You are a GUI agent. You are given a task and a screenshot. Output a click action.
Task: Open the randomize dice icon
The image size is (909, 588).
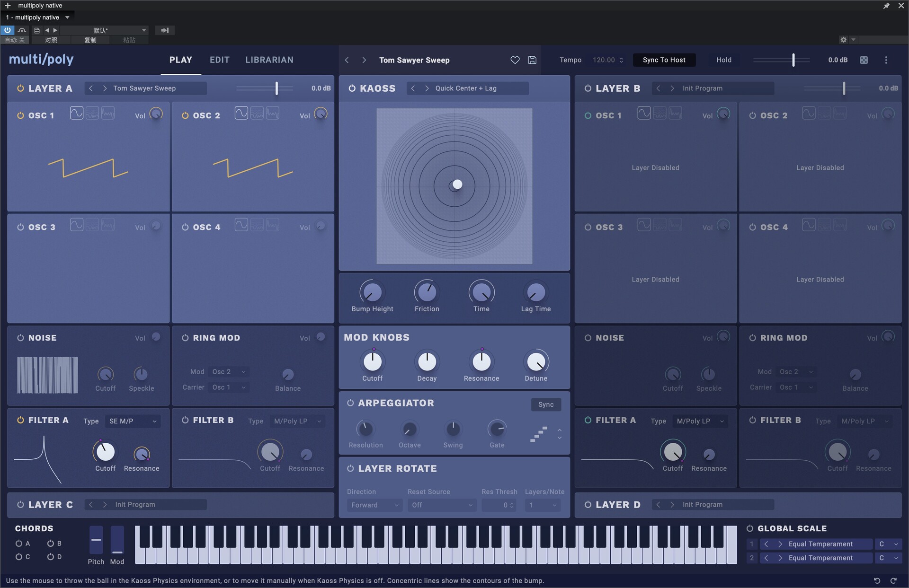864,60
